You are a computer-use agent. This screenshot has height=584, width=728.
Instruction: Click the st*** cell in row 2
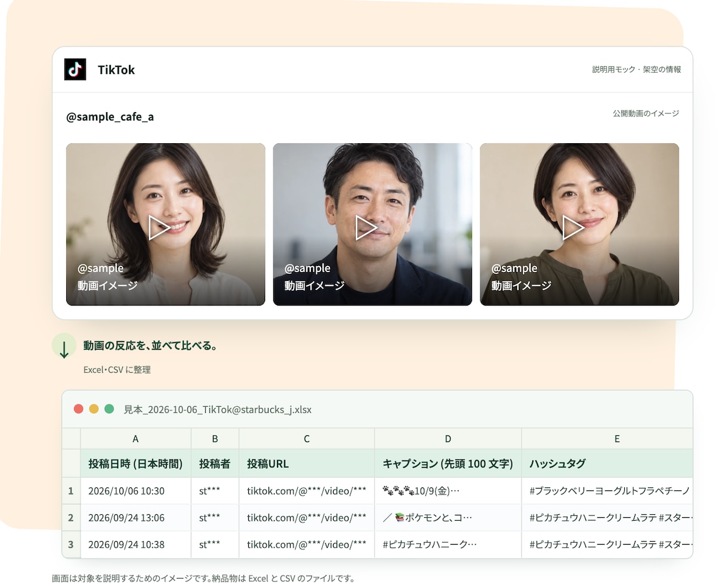click(215, 518)
